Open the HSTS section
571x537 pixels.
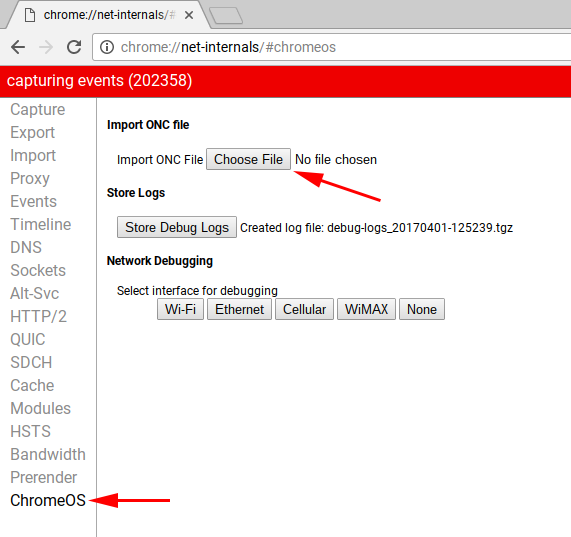pyautogui.click(x=30, y=431)
